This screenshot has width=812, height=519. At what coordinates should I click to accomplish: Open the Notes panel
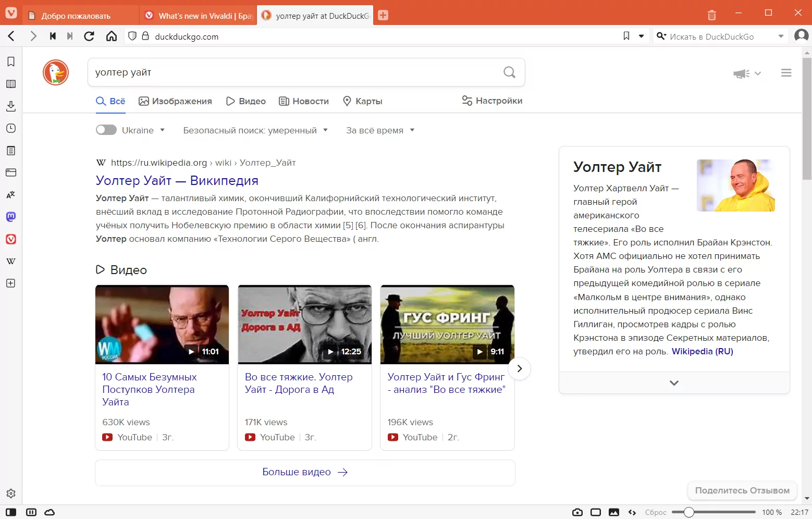[11, 151]
